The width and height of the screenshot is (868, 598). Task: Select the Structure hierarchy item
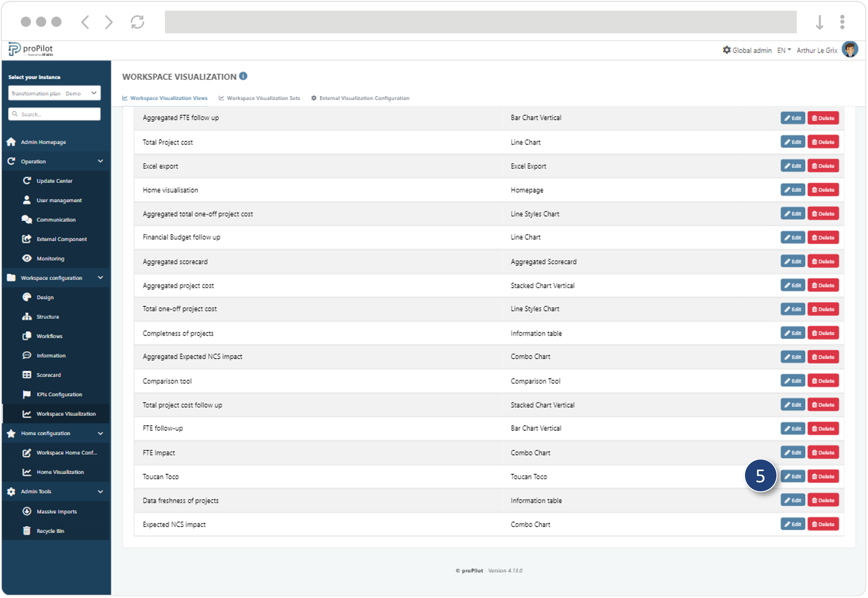tap(47, 317)
